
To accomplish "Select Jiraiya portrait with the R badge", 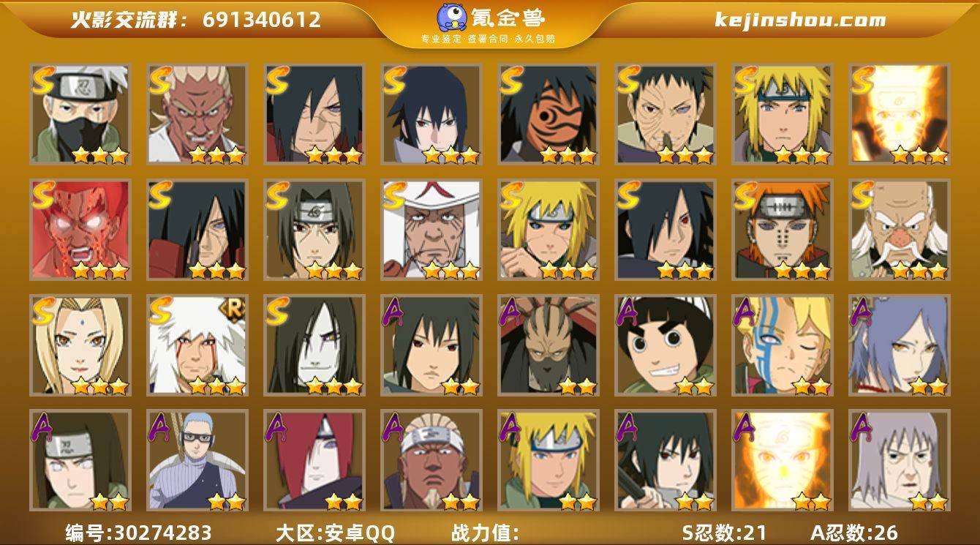I will pos(197,345).
